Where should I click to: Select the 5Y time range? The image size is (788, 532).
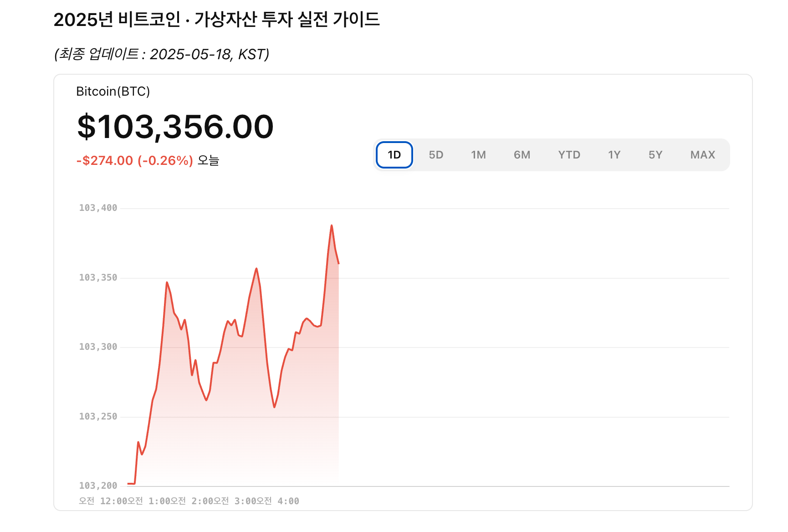tap(656, 155)
